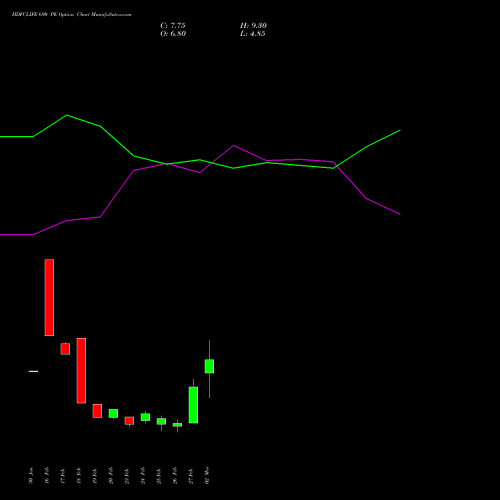The width and height of the screenshot is (500, 500).
Task: Click the tall green candle for 27 Feb
Action: pos(193,405)
